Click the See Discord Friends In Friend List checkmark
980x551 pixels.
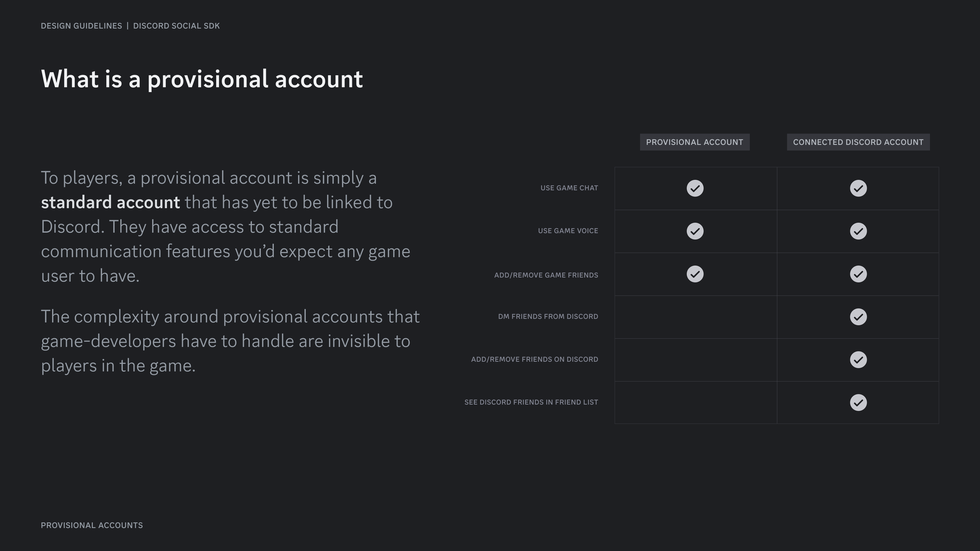pyautogui.click(x=858, y=402)
